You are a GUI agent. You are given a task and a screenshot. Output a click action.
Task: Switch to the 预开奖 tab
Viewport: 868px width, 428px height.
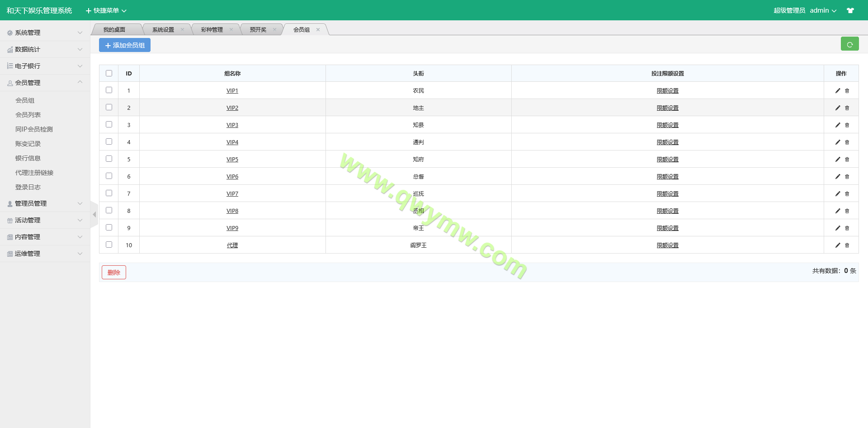click(258, 30)
